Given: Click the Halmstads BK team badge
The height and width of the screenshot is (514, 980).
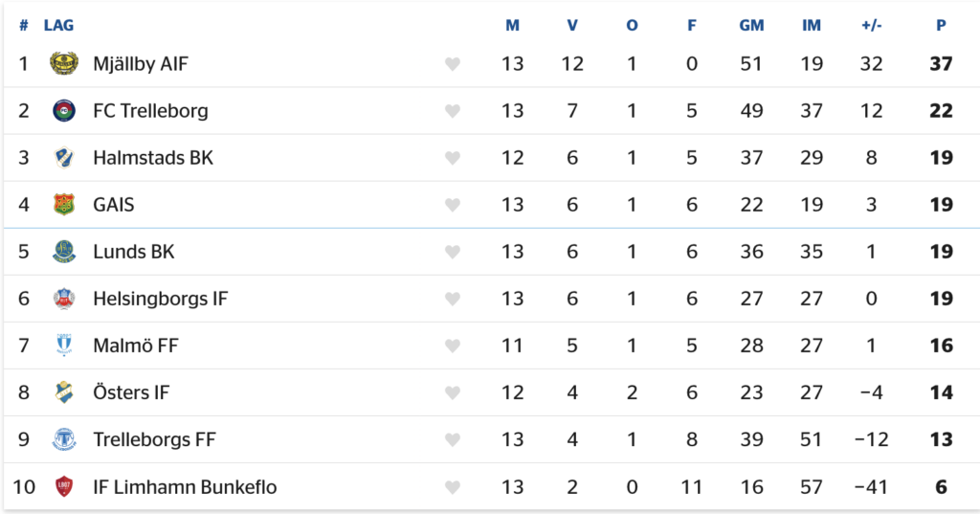Looking at the screenshot, I should pos(63,158).
